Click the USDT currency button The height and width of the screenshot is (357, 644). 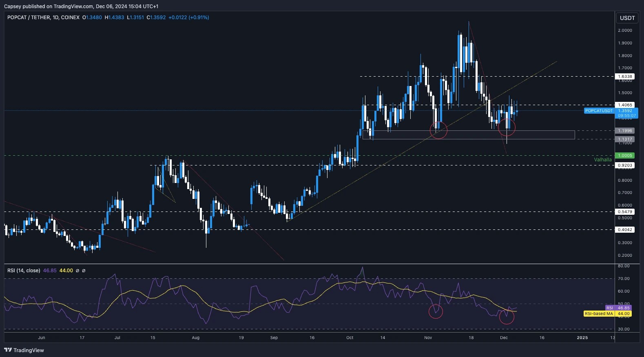click(627, 18)
